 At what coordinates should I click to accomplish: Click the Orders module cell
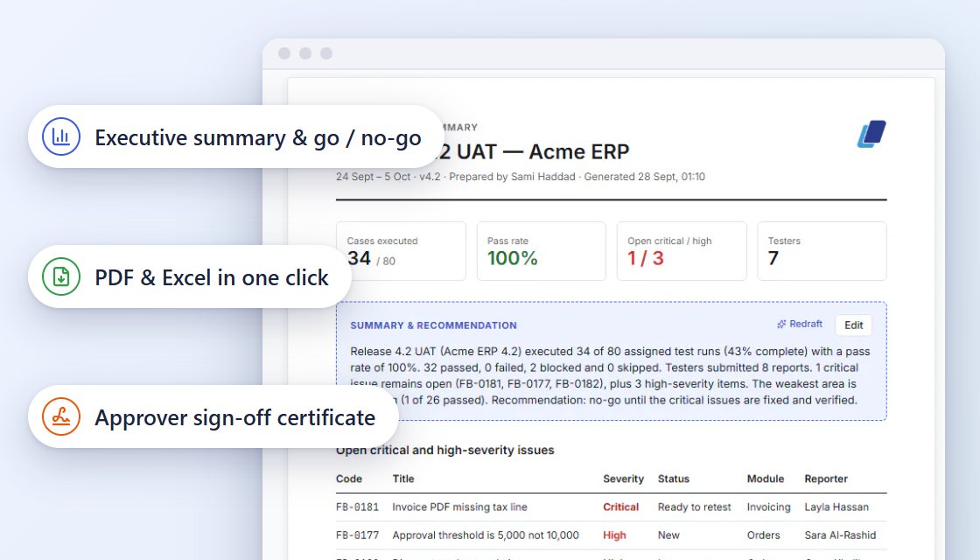coord(763,535)
